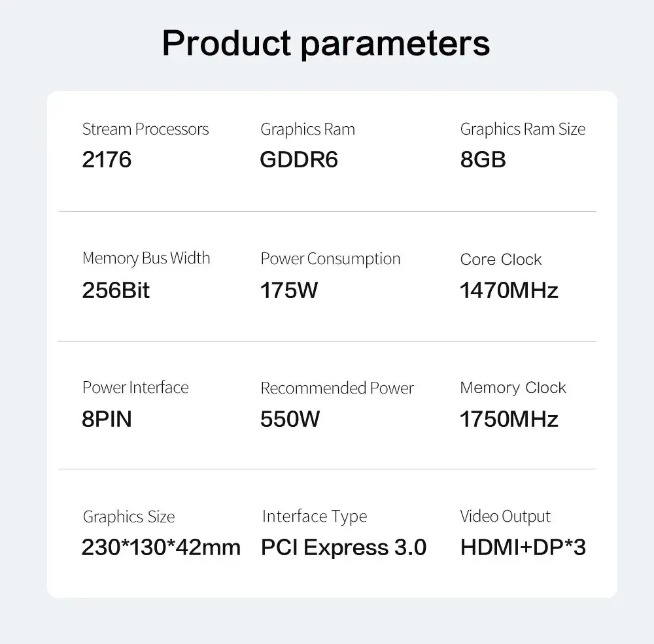Select the Memory Clock label
The height and width of the screenshot is (644, 654).
coord(513,388)
